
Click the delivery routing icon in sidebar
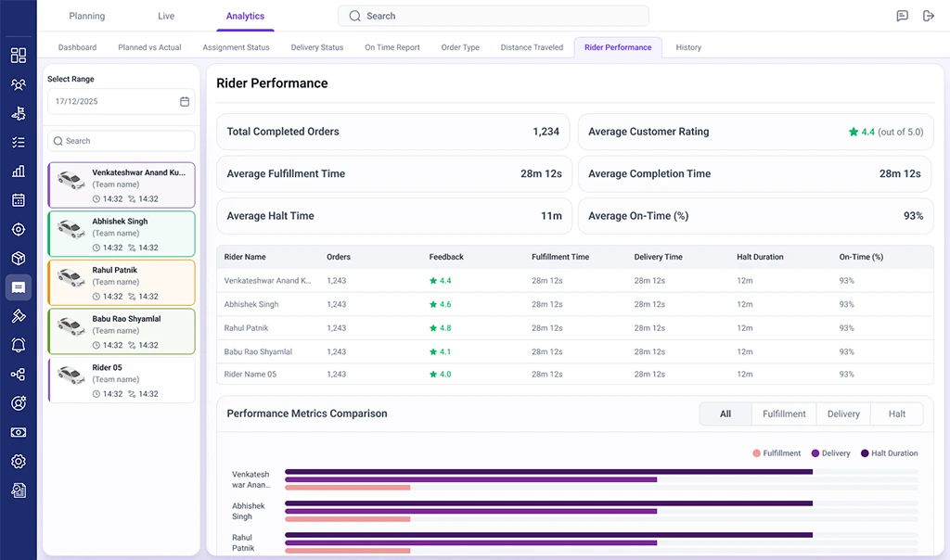tap(19, 113)
